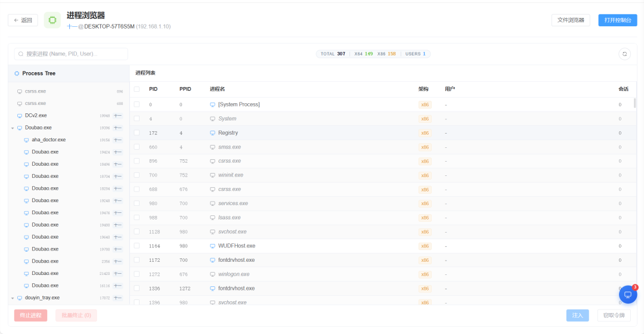Click the Process Tree header icon
644x334 pixels.
pos(17,73)
